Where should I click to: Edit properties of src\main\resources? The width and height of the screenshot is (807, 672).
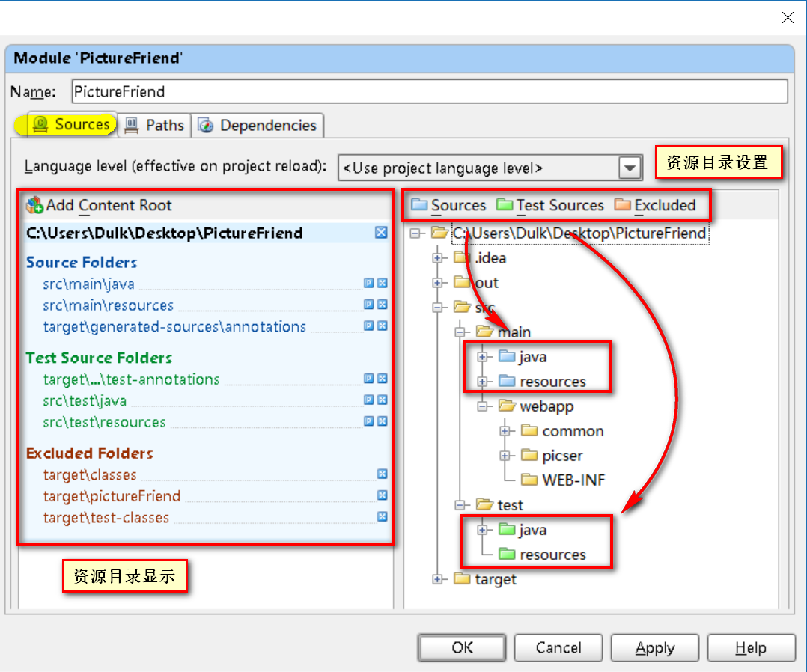[368, 304]
